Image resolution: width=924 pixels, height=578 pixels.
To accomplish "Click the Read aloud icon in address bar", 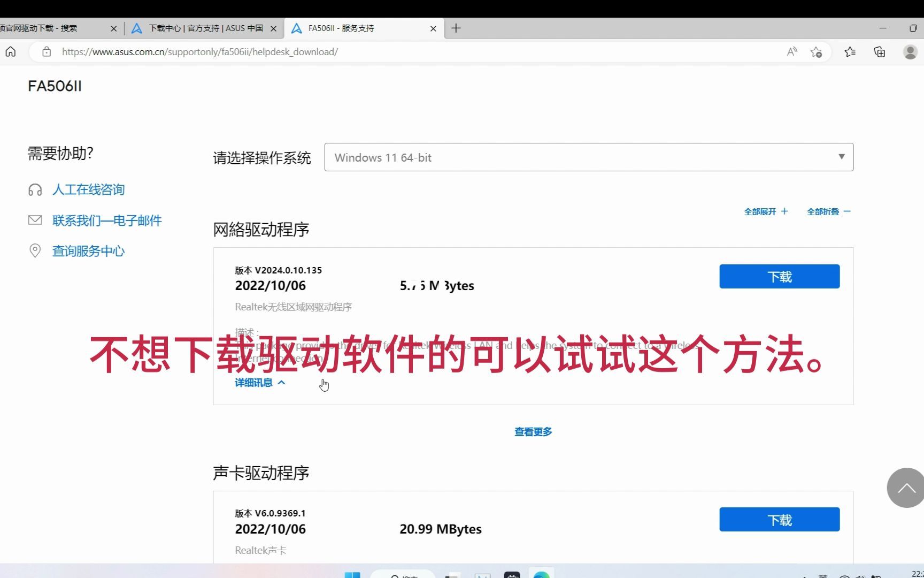I will 792,52.
